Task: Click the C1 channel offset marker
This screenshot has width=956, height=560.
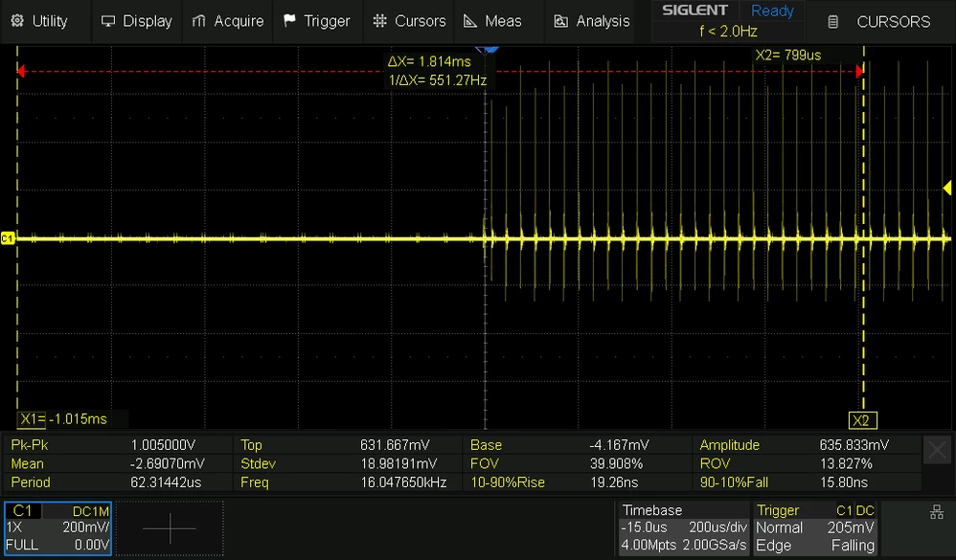Action: point(8,238)
